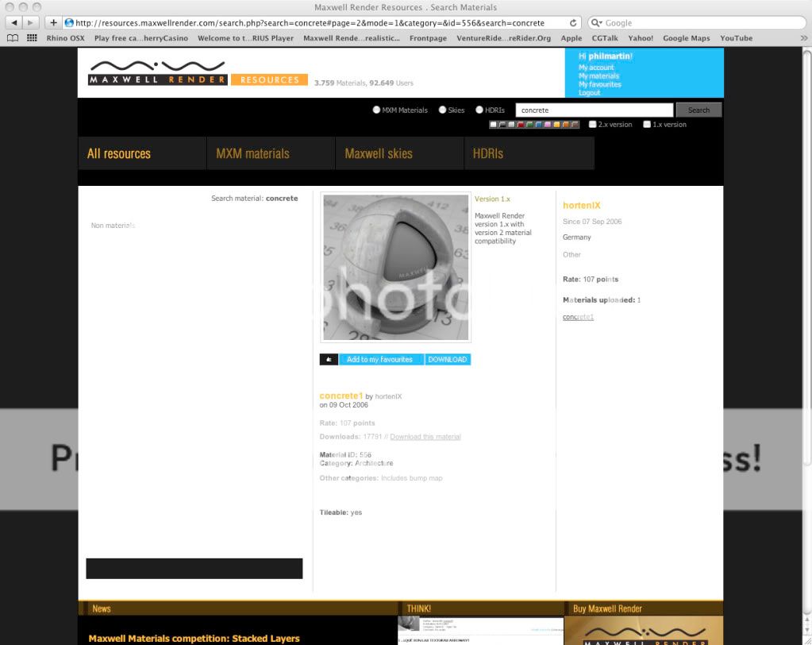The image size is (812, 645).
Task: Pick the orange color filter swatch
Action: click(565, 125)
